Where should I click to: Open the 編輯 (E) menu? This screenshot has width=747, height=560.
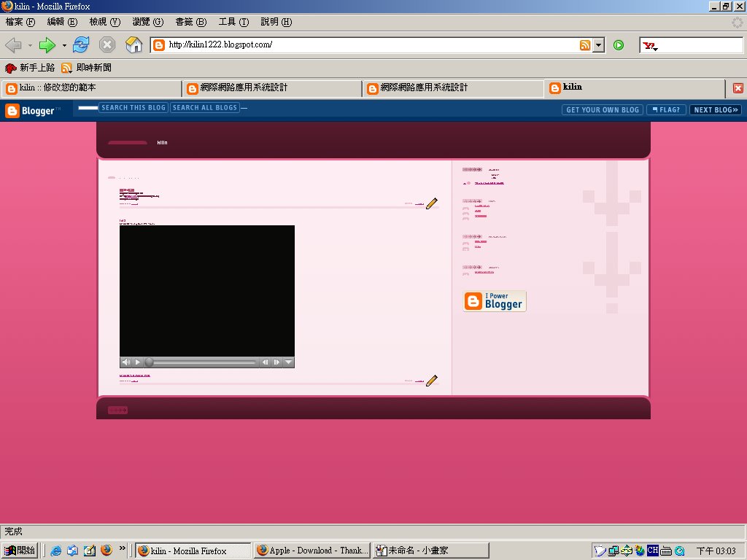point(62,22)
